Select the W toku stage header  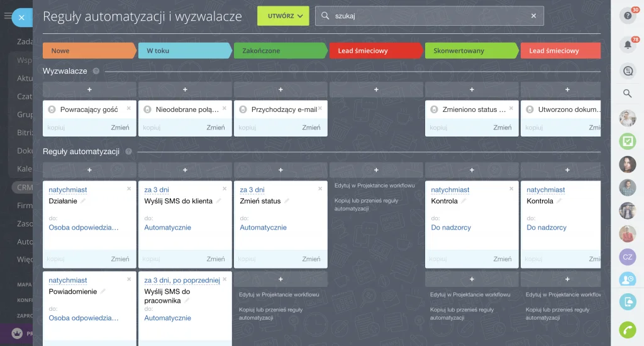point(184,51)
